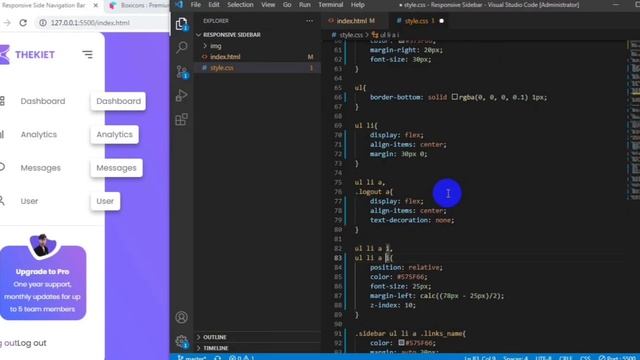Click the Explorer more actions ellipsis
The image size is (640, 360).
[x=309, y=21]
